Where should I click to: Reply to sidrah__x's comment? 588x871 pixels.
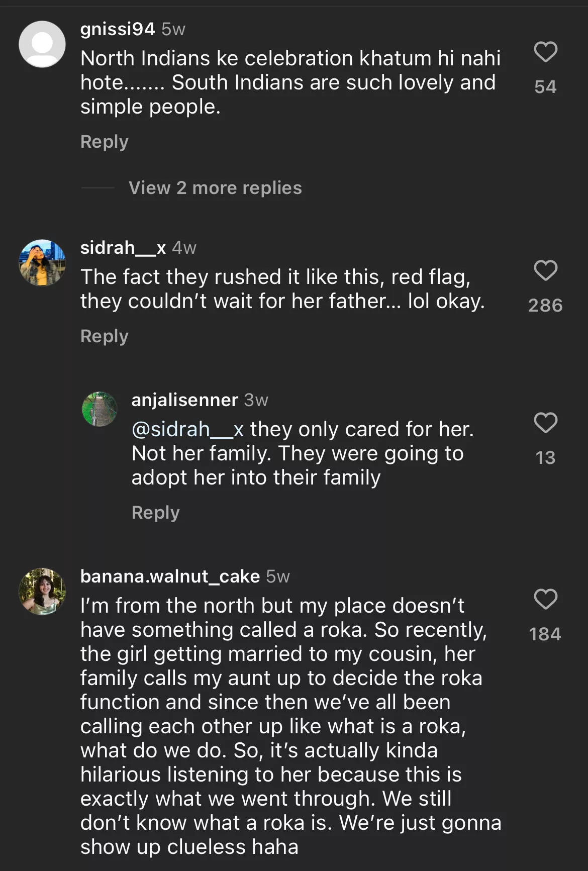coord(105,336)
